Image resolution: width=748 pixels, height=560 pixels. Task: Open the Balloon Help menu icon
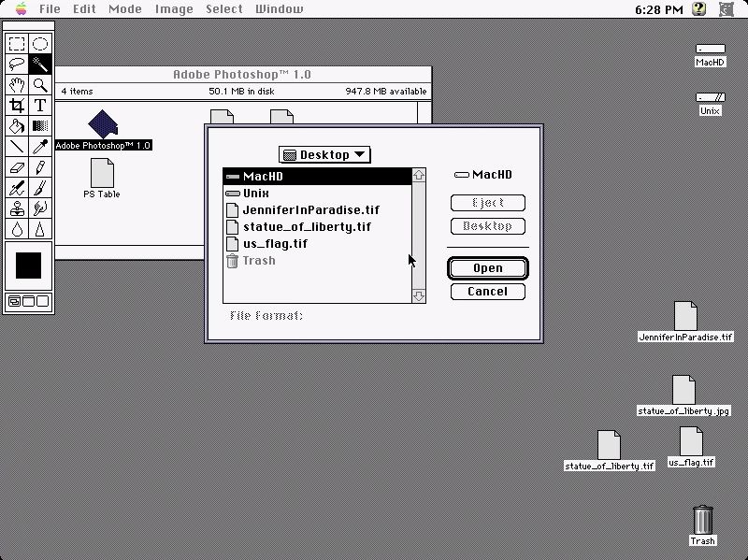[x=698, y=8]
